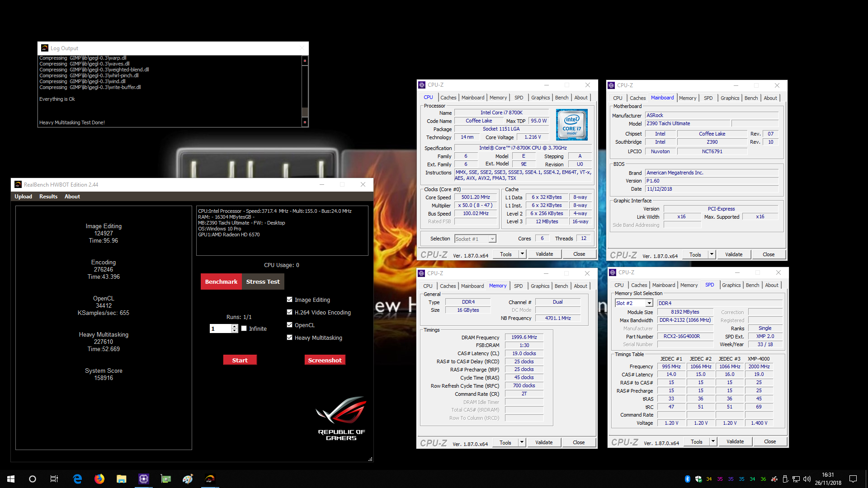This screenshot has width=868, height=488.
Task: Click the red Screenshot button
Action: (x=325, y=360)
